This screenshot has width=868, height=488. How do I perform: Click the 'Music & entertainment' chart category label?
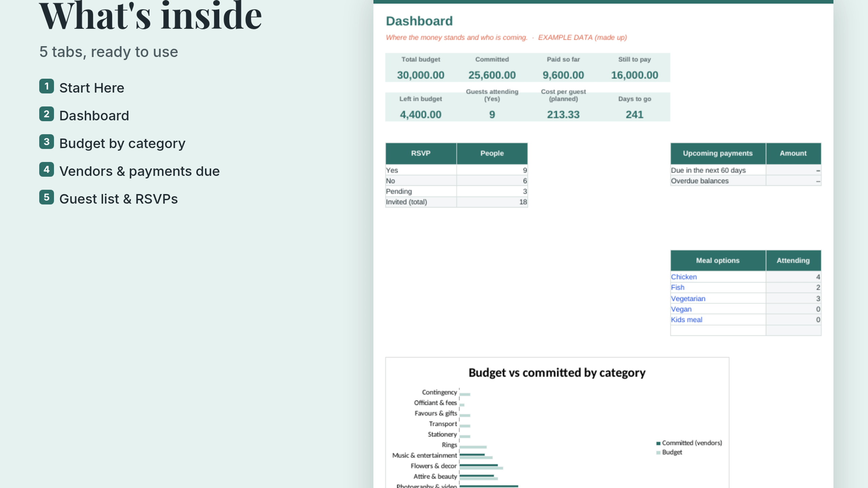tap(425, 455)
